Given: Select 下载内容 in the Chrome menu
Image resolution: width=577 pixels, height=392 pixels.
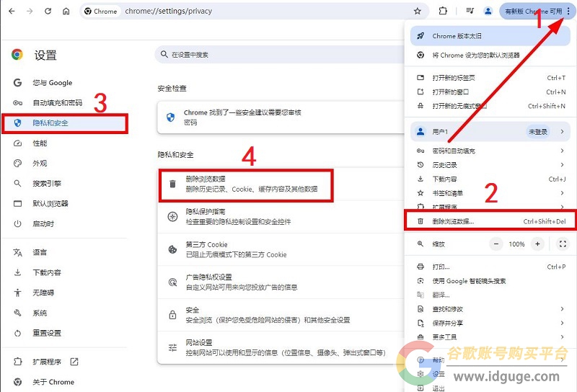Looking at the screenshot, I should (x=490, y=179).
